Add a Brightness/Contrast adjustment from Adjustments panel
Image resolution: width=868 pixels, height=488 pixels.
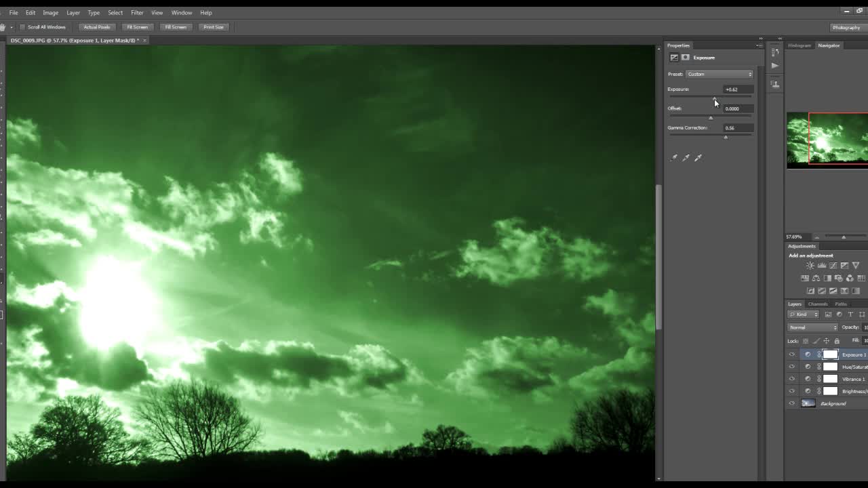point(810,265)
